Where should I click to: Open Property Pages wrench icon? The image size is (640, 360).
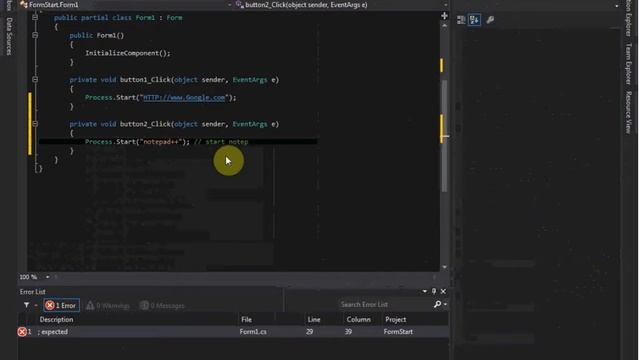point(490,20)
